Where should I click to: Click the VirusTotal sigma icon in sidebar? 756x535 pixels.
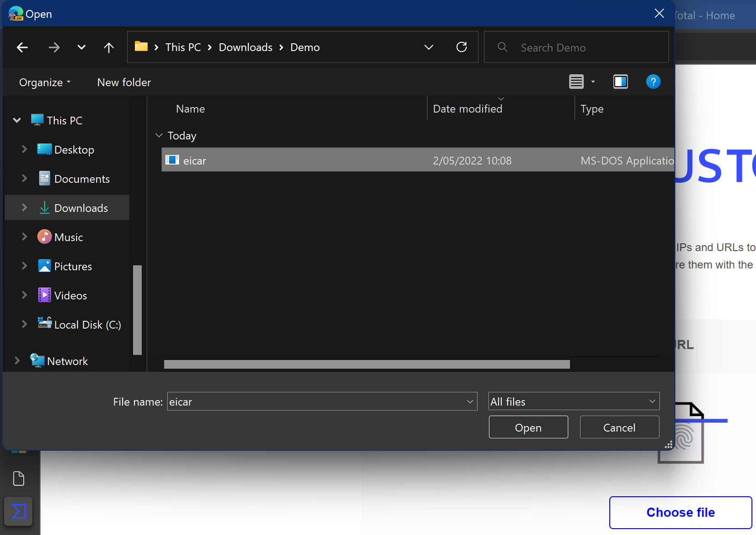19,511
